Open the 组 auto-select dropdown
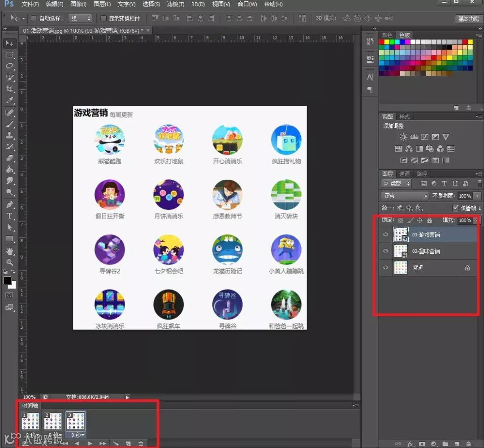484x448 pixels. 80,18
